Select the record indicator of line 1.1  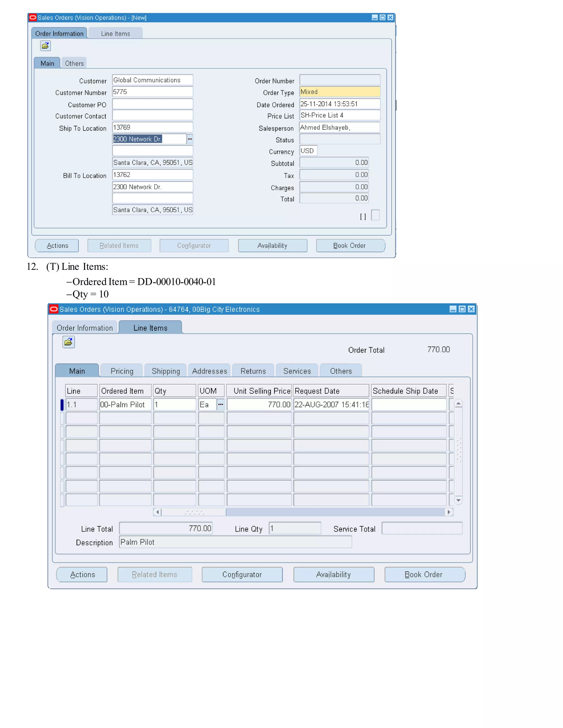click(x=62, y=404)
